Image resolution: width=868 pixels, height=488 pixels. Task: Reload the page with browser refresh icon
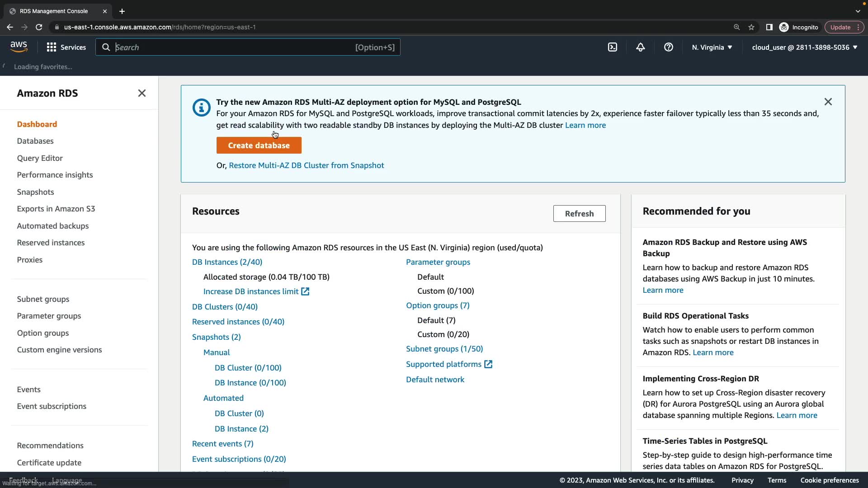39,28
